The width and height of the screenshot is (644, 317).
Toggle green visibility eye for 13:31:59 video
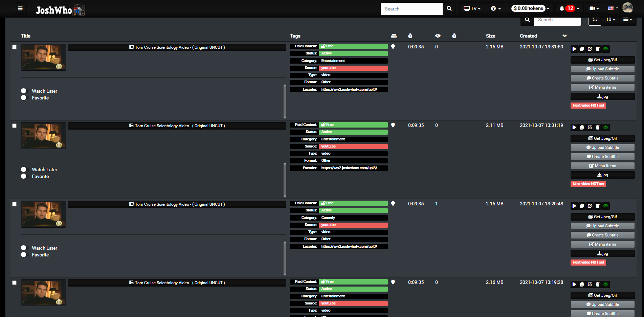(606, 49)
